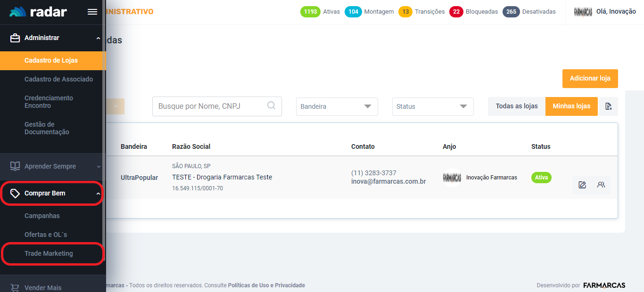Click the Administrar briefcase icon
Viewport: 644px width, 292px height.
pyautogui.click(x=15, y=38)
